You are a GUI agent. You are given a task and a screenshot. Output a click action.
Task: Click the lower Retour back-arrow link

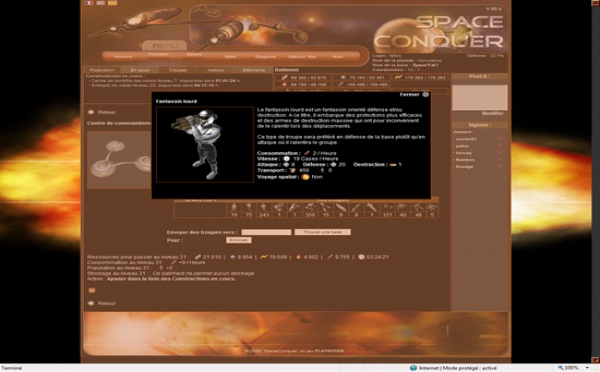point(102,303)
